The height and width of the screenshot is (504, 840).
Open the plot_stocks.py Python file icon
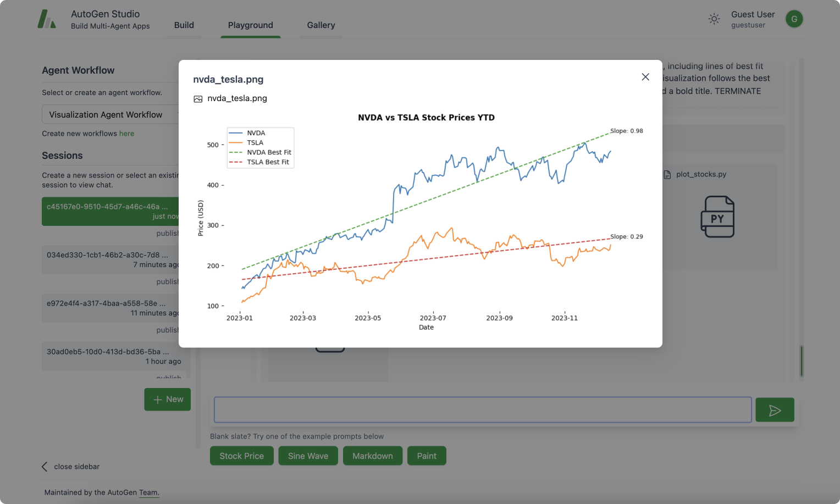click(x=717, y=217)
